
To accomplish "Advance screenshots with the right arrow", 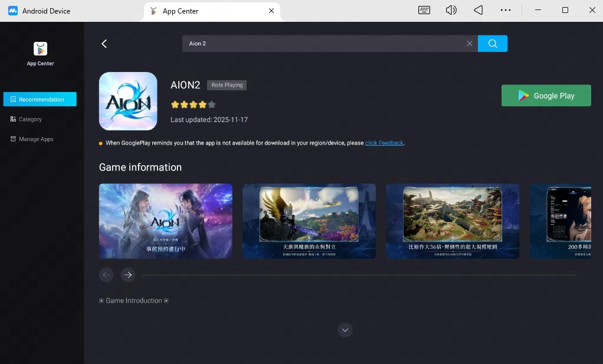I will coord(128,275).
